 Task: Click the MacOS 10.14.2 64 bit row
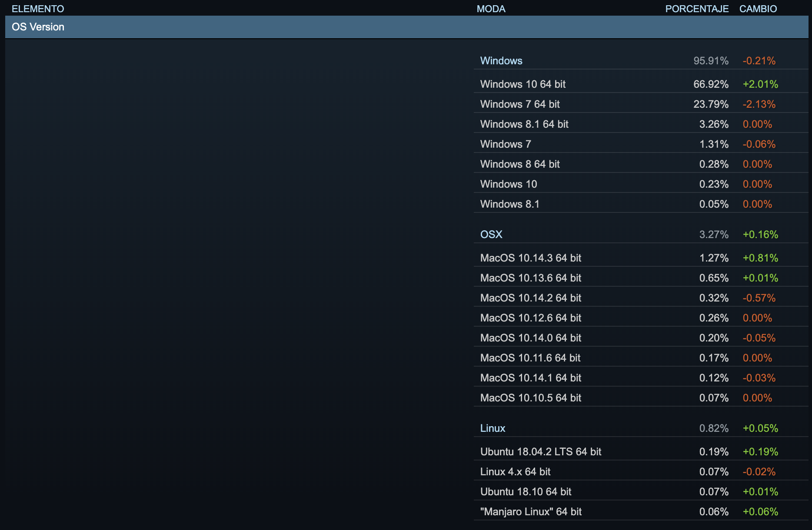(641, 298)
